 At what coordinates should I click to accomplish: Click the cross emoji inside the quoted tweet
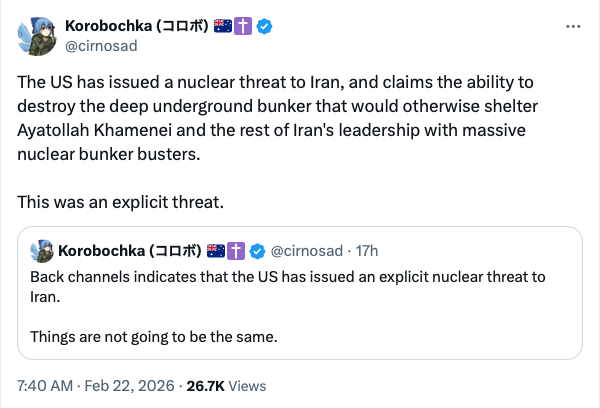[236, 249]
